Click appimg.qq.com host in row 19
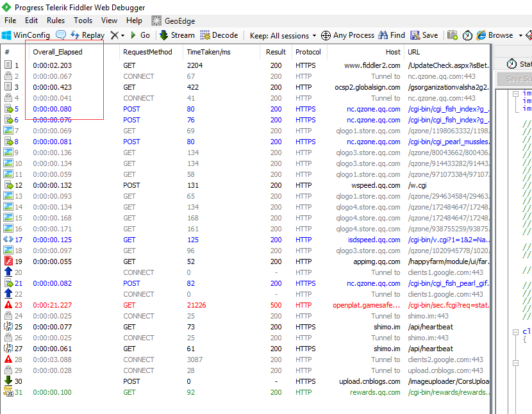This screenshot has width=532, height=414. coord(377,261)
